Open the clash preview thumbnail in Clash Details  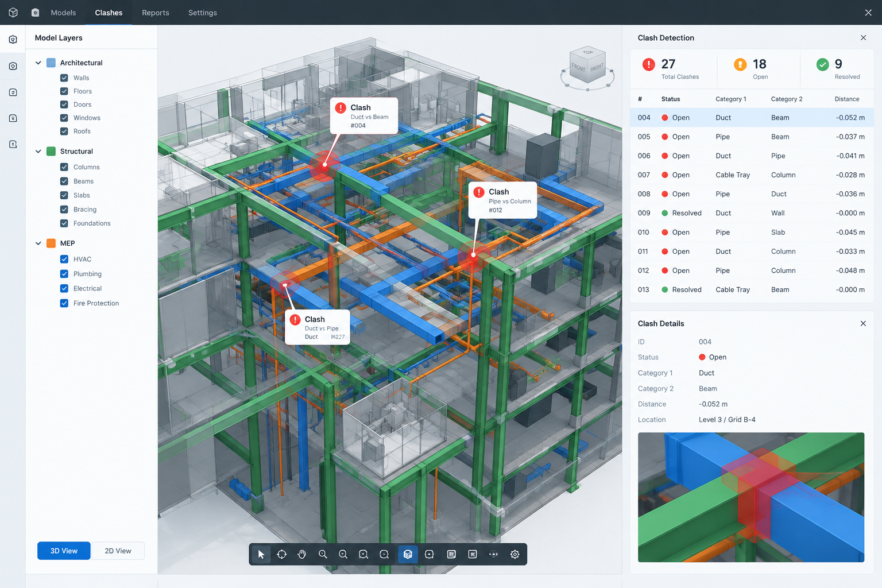point(751,497)
